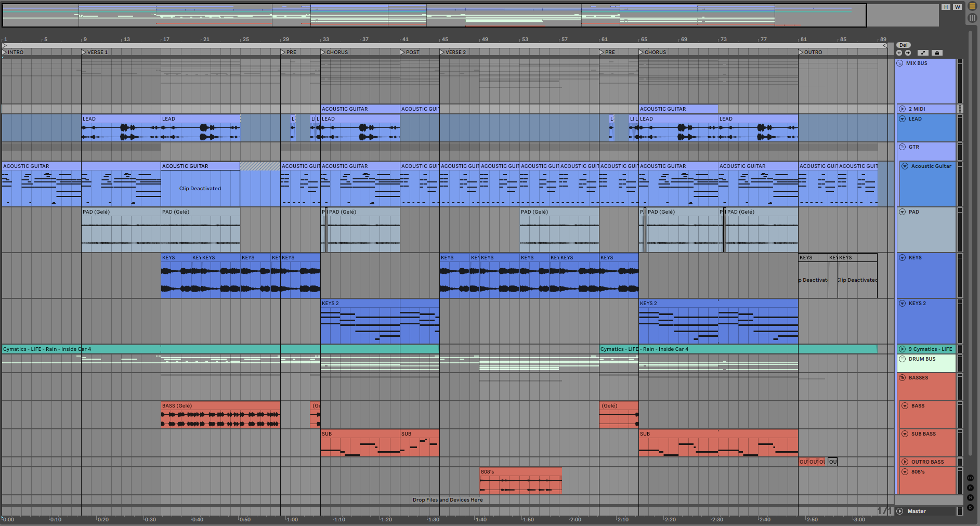Select the GTR track name

tap(914, 147)
